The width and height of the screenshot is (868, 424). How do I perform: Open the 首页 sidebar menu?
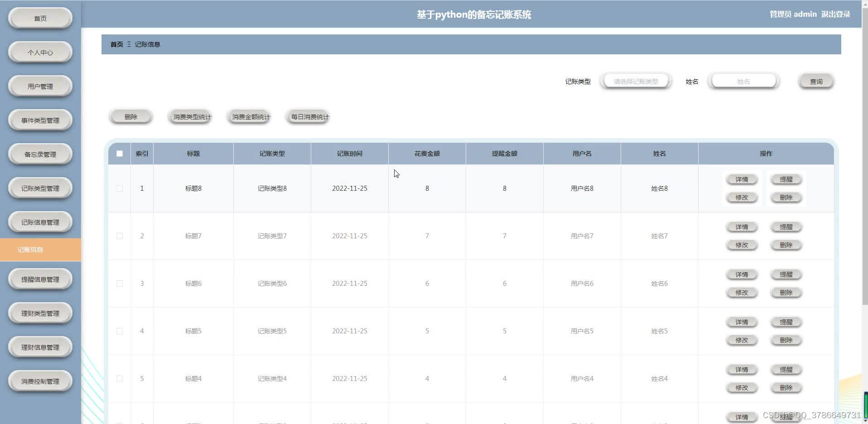(x=40, y=18)
